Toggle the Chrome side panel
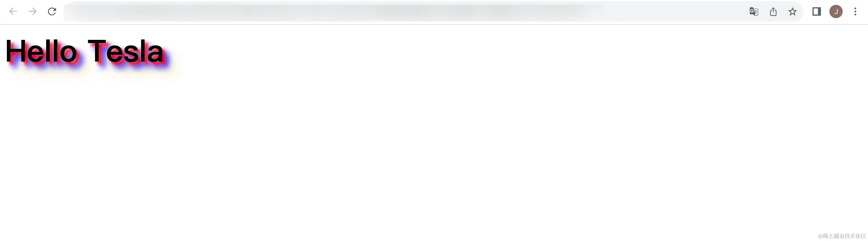The width and height of the screenshot is (868, 241). (816, 12)
